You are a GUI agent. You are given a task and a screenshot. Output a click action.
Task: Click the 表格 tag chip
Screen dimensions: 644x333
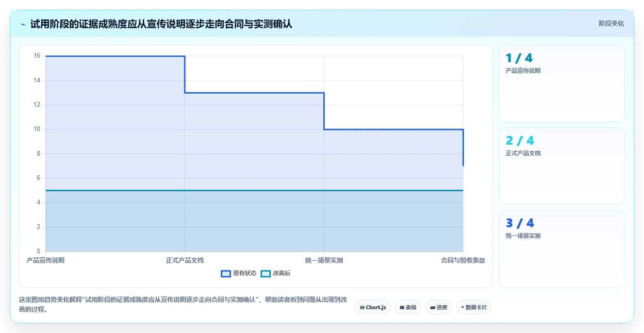coord(408,307)
